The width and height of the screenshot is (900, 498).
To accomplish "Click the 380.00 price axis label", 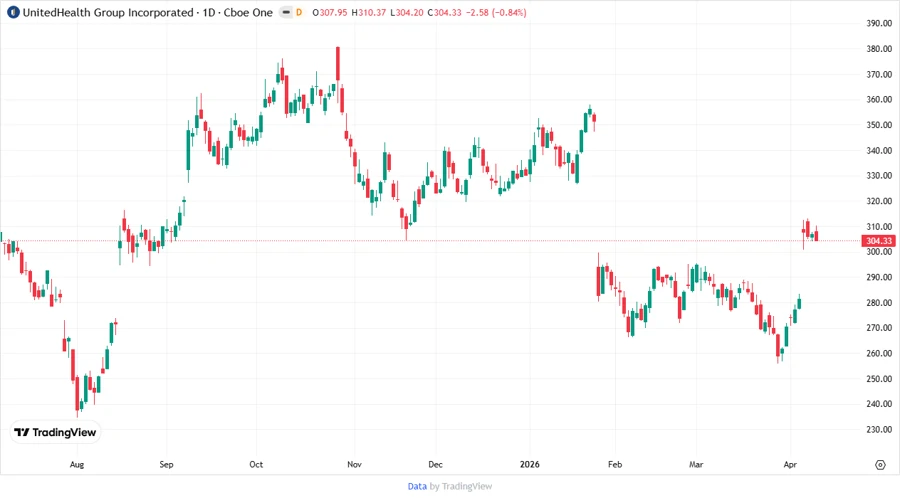I will tap(879, 49).
